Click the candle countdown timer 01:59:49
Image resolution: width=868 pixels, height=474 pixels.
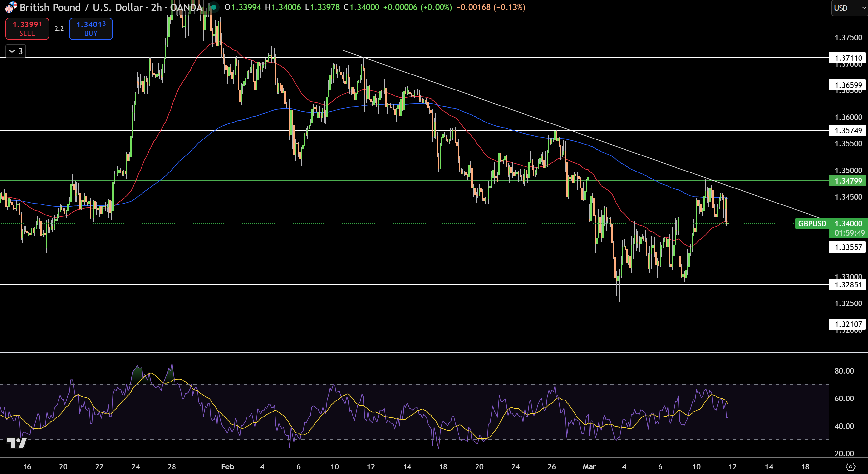coord(849,233)
